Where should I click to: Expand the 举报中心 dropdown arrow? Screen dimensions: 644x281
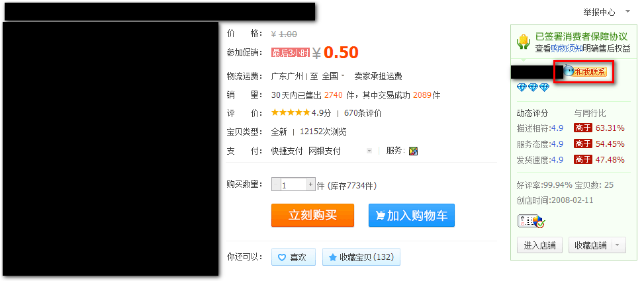pos(627,11)
